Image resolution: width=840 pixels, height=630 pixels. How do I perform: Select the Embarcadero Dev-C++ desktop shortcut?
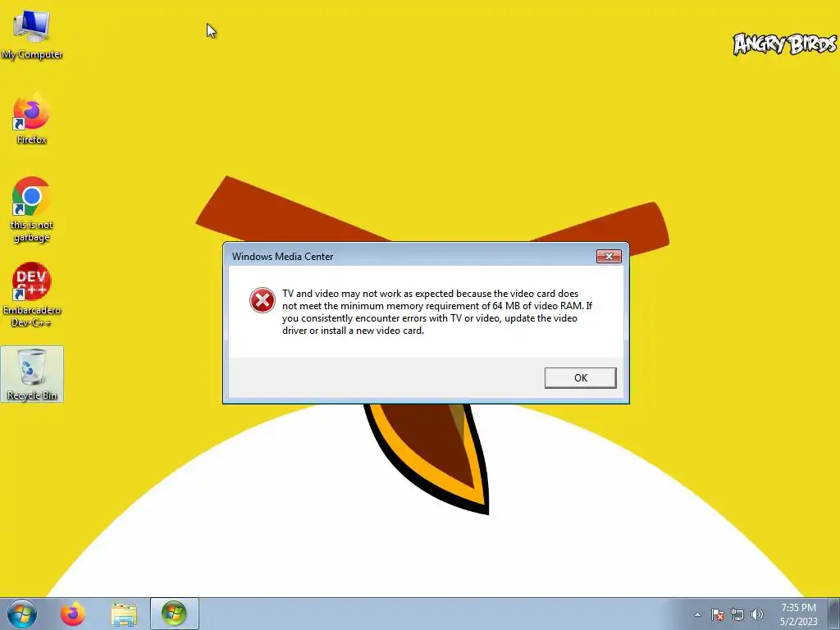(x=32, y=294)
